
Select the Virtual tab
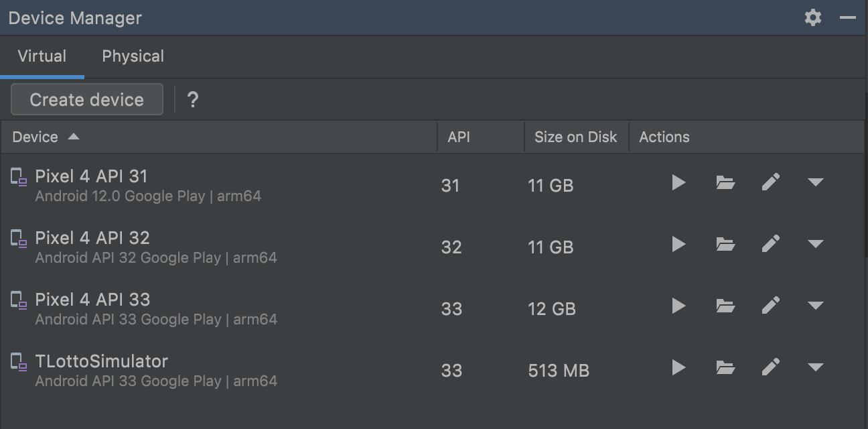42,56
